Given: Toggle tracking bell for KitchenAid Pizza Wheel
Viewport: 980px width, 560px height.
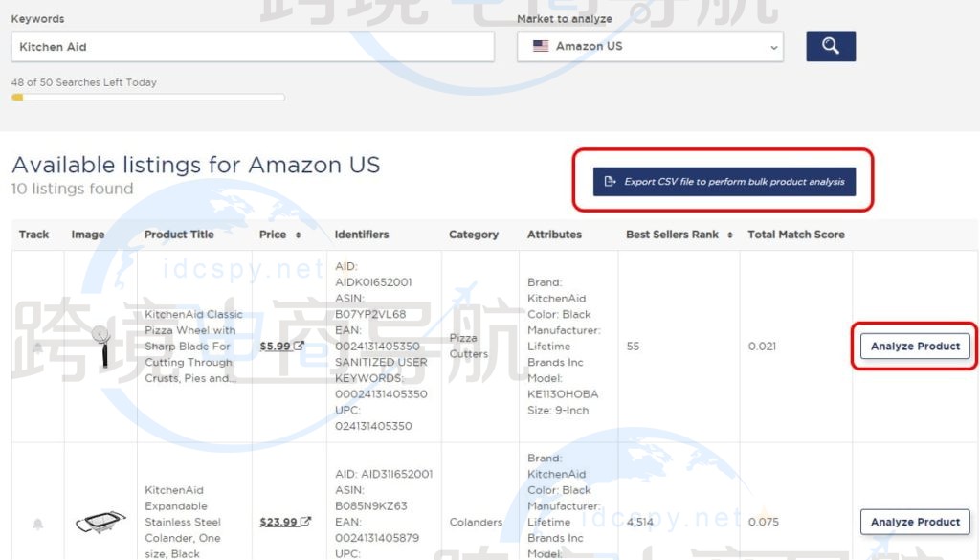Looking at the screenshot, I should point(38,347).
